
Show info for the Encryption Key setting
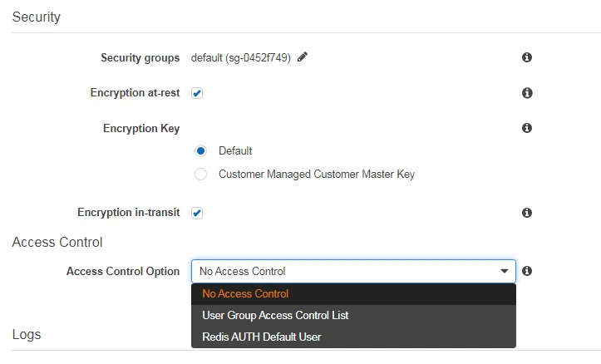pyautogui.click(x=526, y=128)
